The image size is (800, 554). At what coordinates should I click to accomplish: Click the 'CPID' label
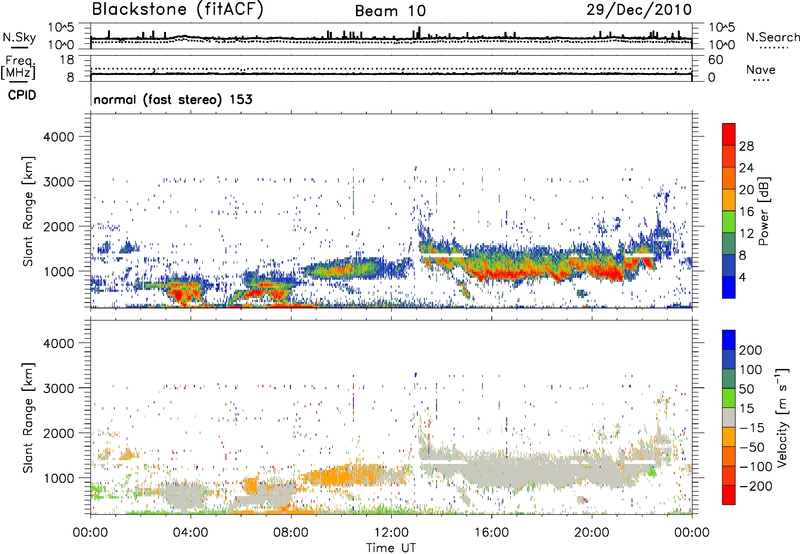point(22,95)
